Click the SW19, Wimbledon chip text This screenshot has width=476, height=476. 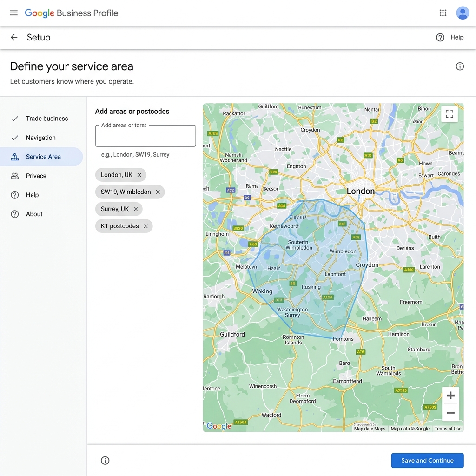coord(126,192)
